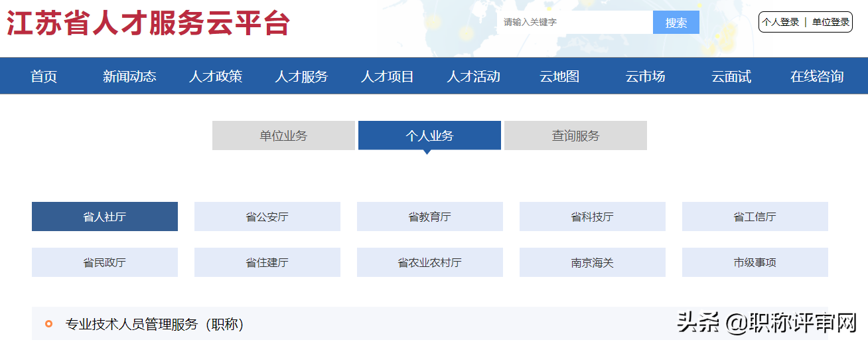Screen dimensions: 868x344
Task: Go to 首页 in navigation bar
Action: [44, 76]
